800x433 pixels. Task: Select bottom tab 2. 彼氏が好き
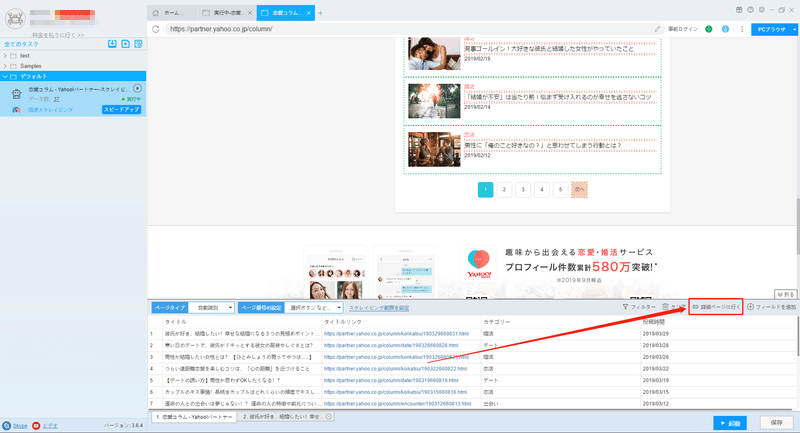click(286, 417)
